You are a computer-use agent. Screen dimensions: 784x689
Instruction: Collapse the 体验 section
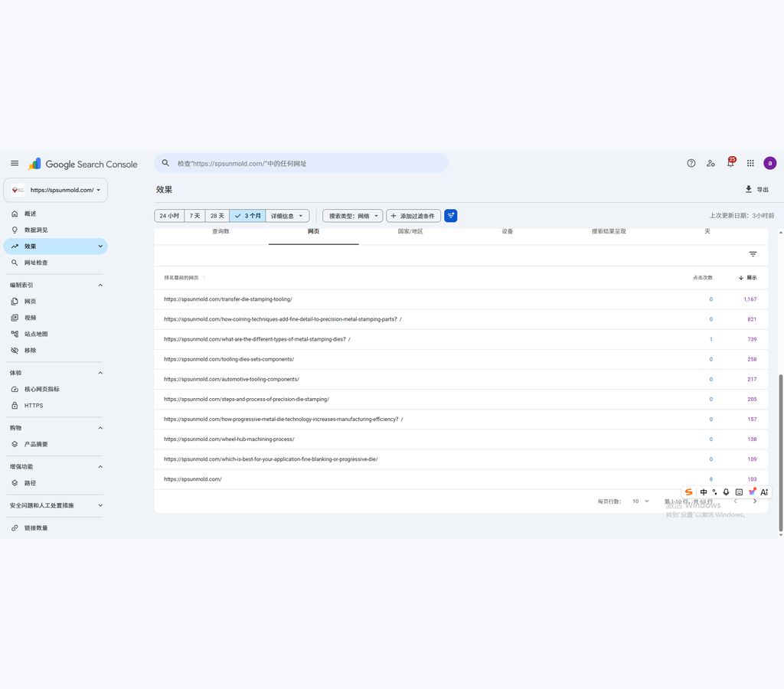[100, 373]
